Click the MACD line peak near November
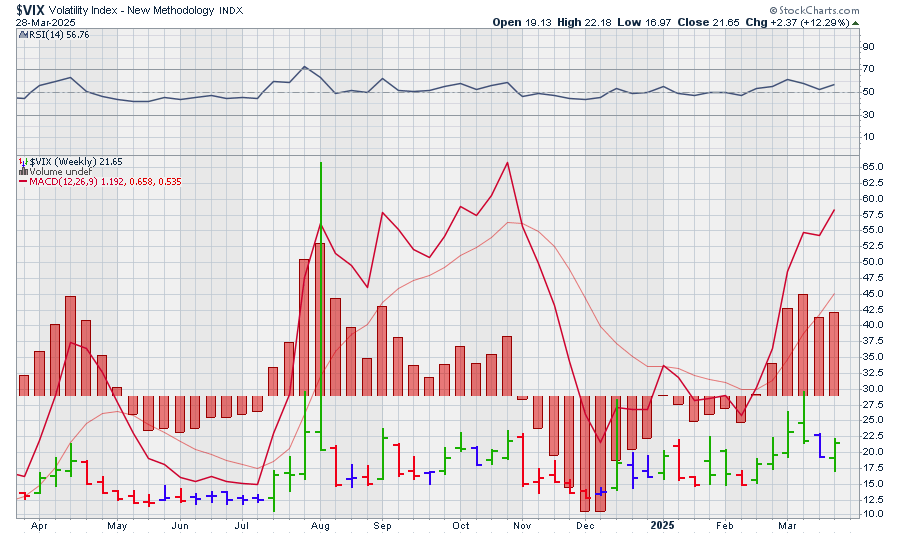 [x=508, y=163]
